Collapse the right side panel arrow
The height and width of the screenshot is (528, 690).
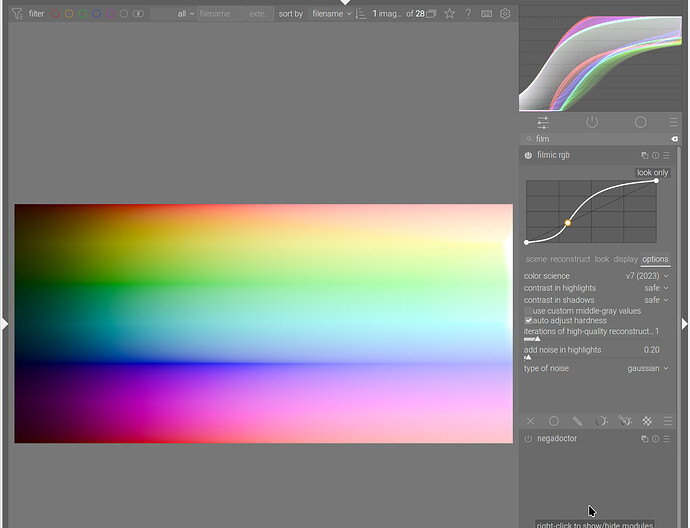point(685,324)
